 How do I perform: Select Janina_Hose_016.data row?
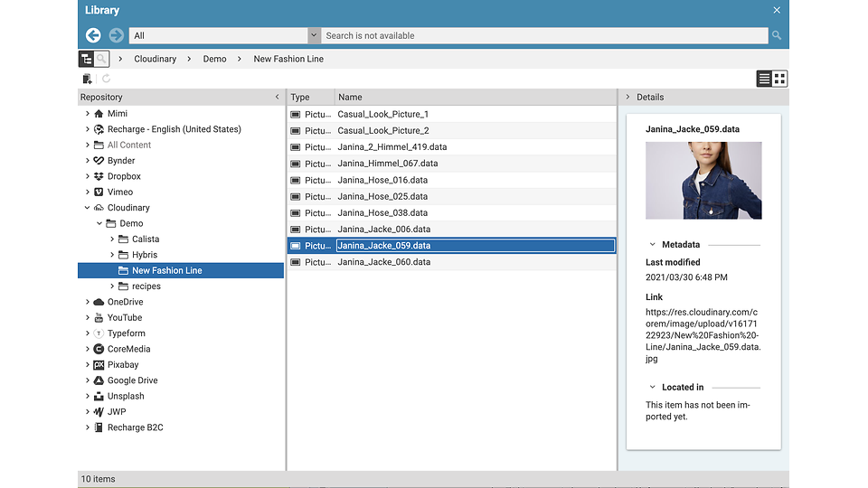point(452,180)
